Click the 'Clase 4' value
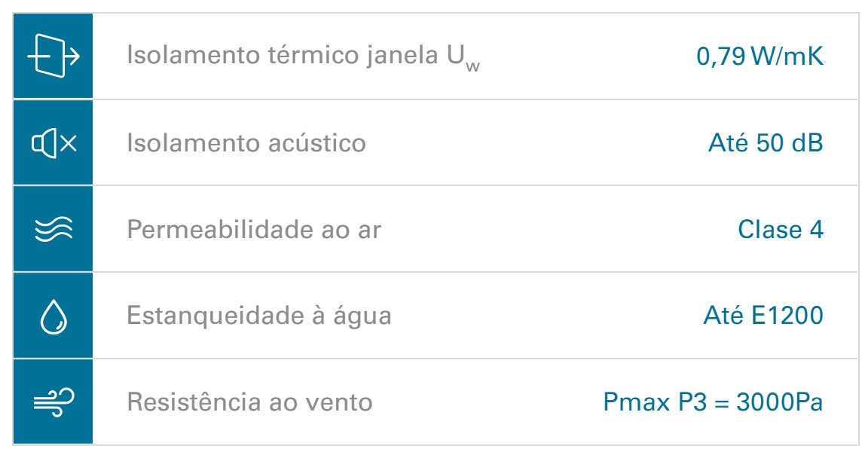Image resolution: width=868 pixels, height=458 pixels. pos(781,229)
